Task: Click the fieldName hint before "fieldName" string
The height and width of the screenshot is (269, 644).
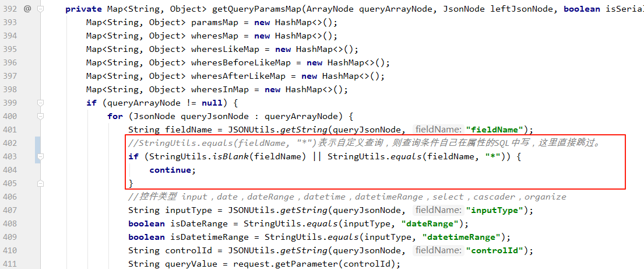Action: 438,130
